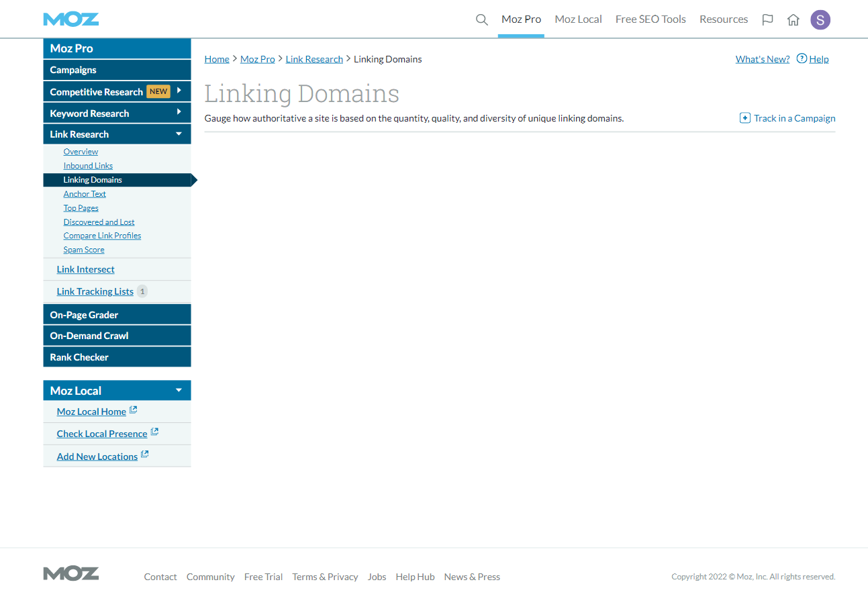The image size is (868, 611).
Task: Expand Keyword Research arrow
Action: [x=179, y=112]
